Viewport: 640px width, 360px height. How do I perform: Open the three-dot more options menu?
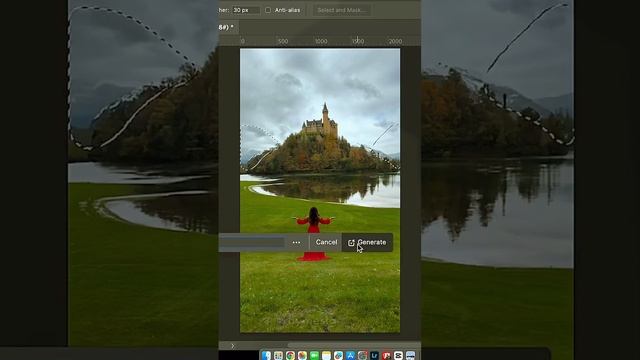[x=296, y=242]
